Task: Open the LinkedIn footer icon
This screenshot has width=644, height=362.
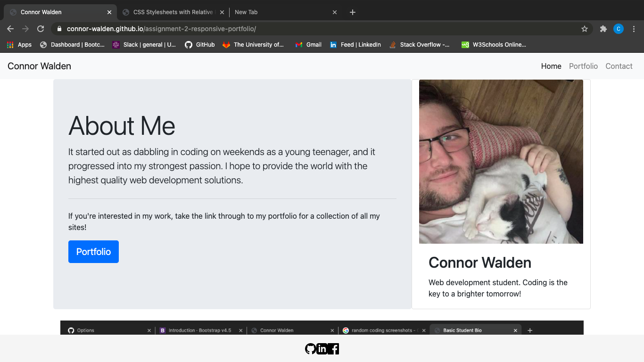Action: coord(322,349)
